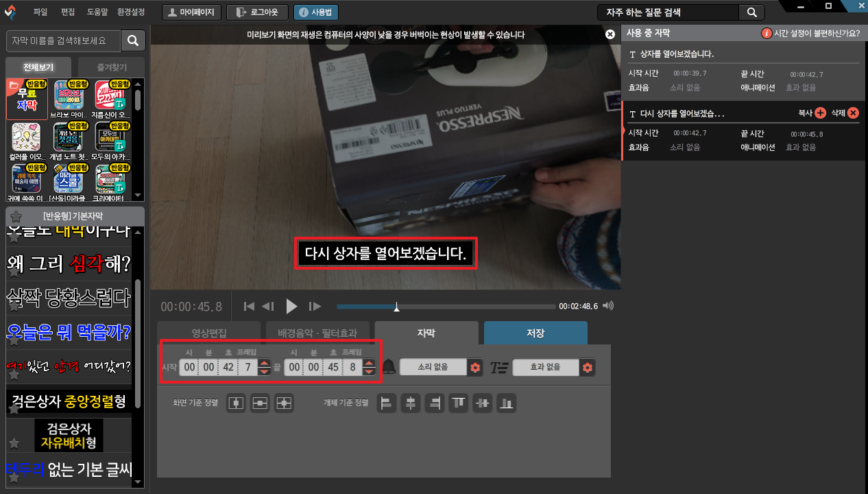Click the FAQ search magnifier icon

pyautogui.click(x=751, y=12)
